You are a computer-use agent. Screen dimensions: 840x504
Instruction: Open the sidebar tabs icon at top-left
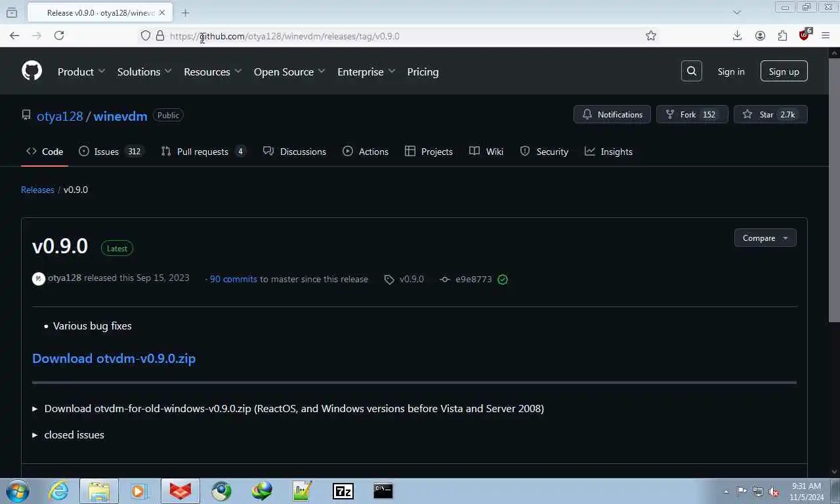[x=12, y=12]
